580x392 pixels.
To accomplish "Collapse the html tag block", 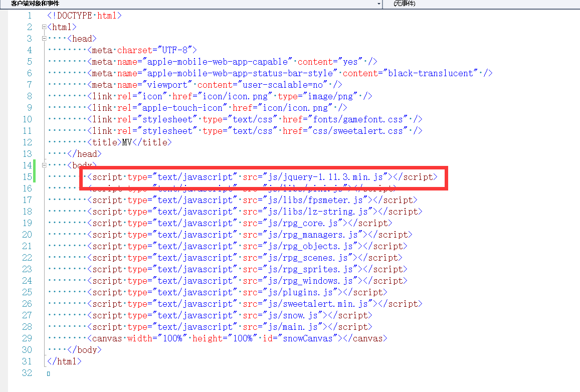I will pyautogui.click(x=44, y=27).
